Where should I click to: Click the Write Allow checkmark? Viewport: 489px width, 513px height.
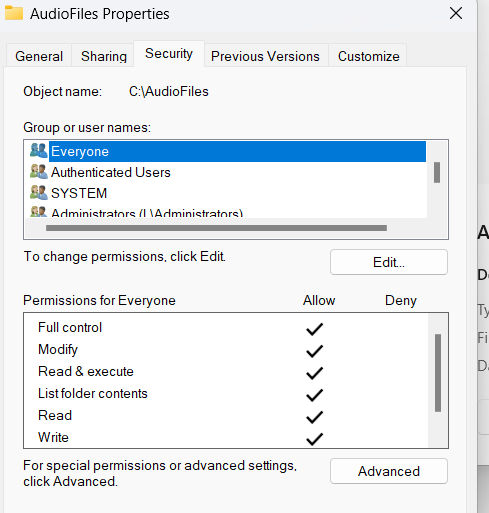pyautogui.click(x=314, y=439)
